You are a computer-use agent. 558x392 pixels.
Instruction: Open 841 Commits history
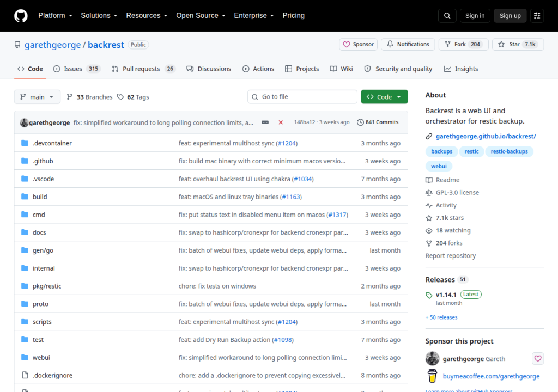[378, 122]
